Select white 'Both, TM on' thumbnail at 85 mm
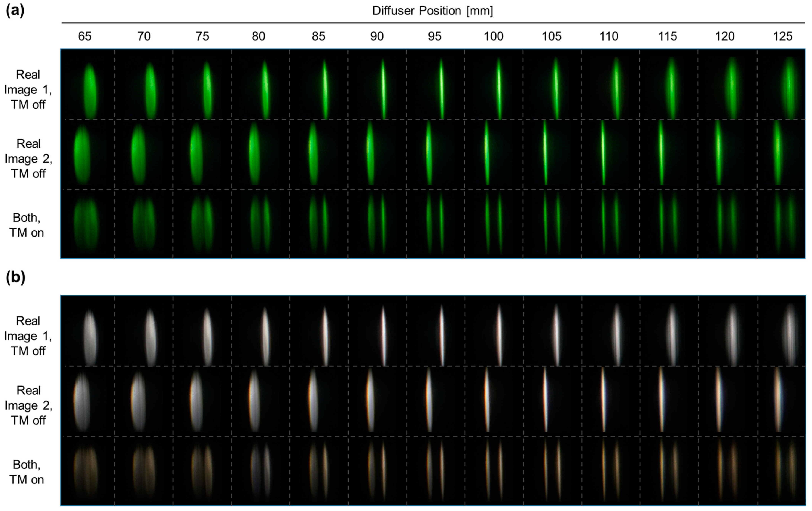The width and height of the screenshot is (812, 511). pos(319,471)
